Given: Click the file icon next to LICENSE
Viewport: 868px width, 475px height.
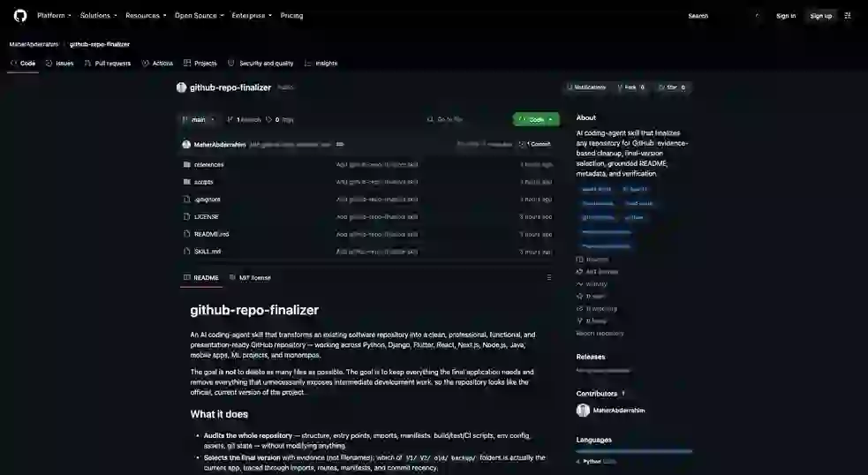Looking at the screenshot, I should (186, 217).
